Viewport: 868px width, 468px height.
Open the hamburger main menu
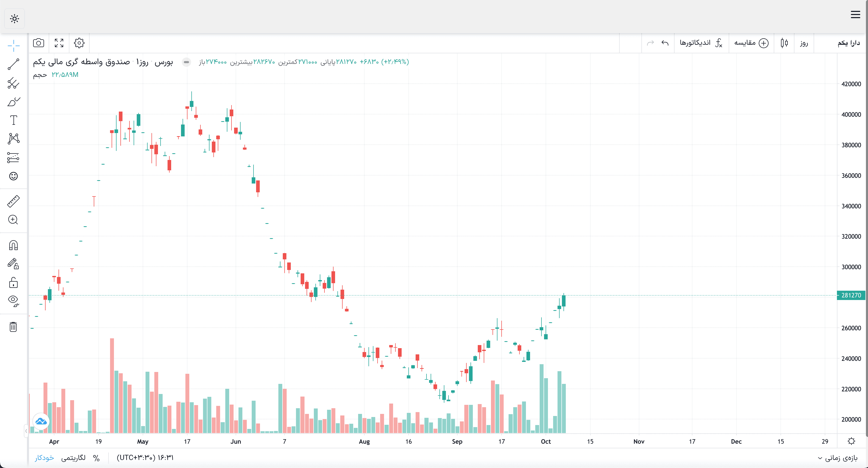click(855, 14)
